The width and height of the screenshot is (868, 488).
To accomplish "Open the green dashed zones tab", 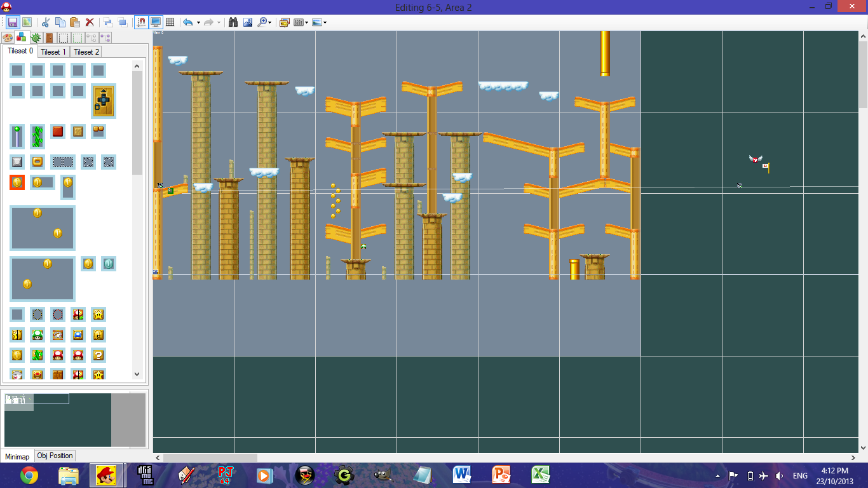I will tap(77, 37).
